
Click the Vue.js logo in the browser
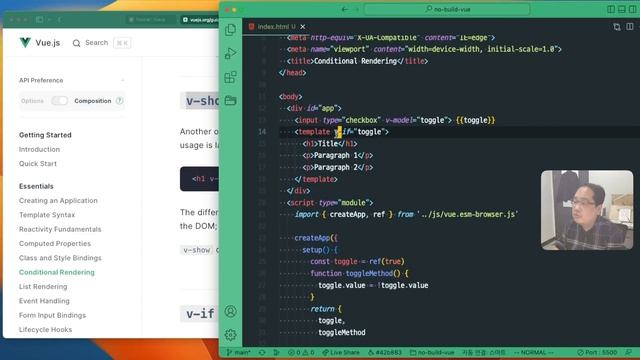click(x=40, y=42)
